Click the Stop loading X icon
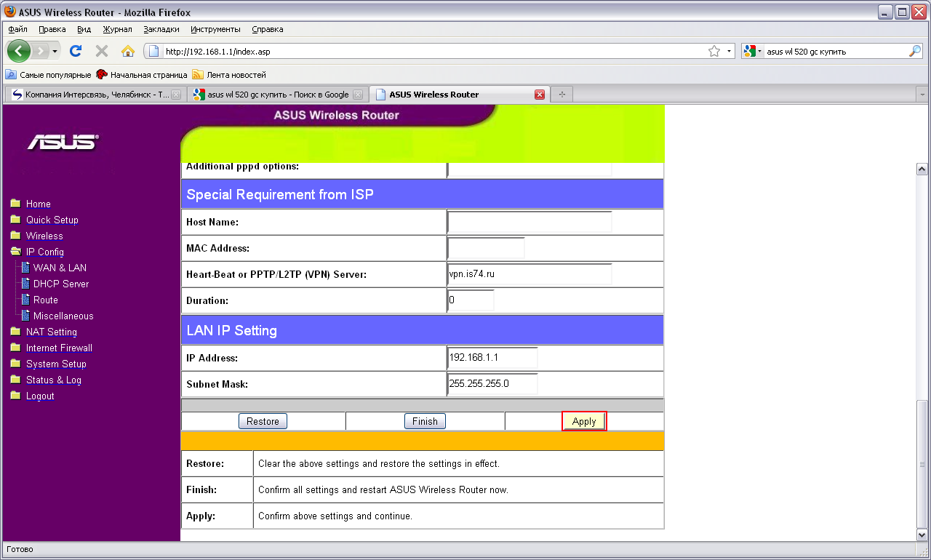The height and width of the screenshot is (560, 931). click(x=102, y=52)
